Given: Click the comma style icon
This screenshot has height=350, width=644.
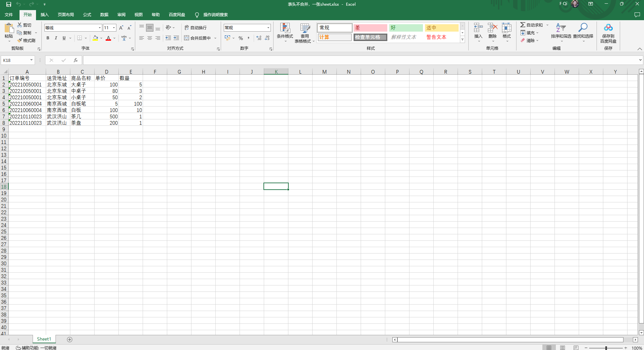Looking at the screenshot, I should (249, 38).
